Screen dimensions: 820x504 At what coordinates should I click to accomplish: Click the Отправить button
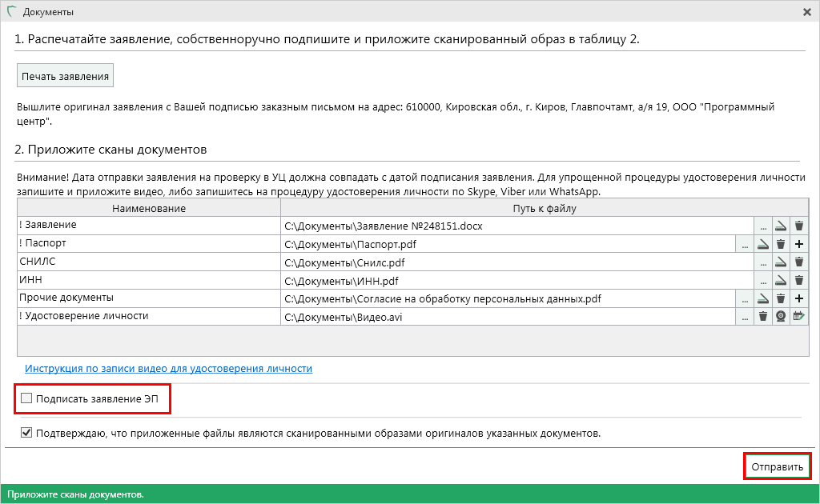(x=777, y=466)
